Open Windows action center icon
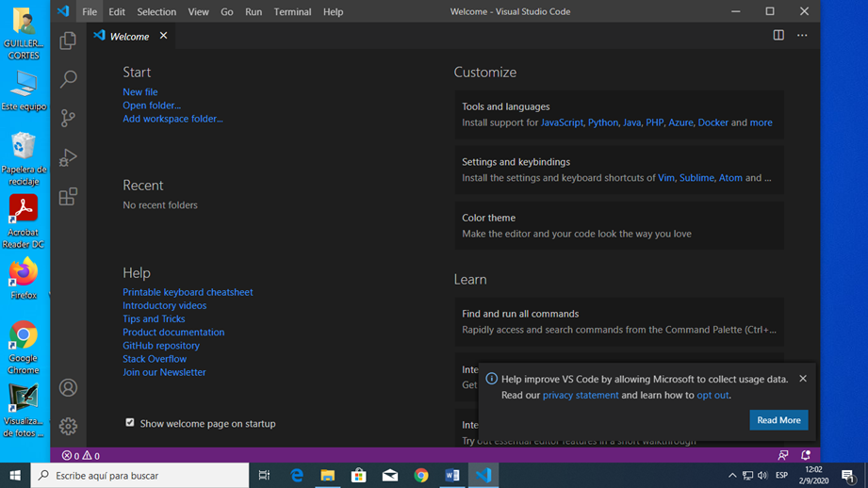Viewport: 868px width, 488px height. (x=848, y=475)
